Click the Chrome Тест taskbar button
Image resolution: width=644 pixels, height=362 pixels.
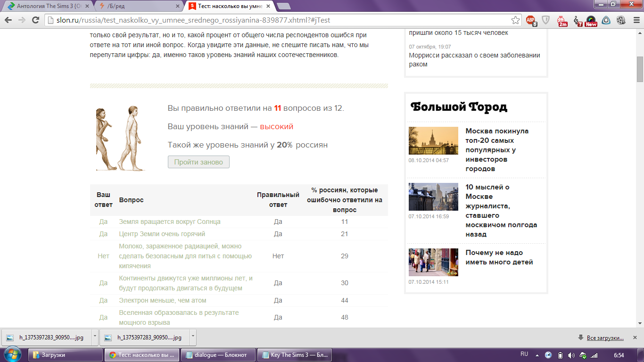click(142, 355)
